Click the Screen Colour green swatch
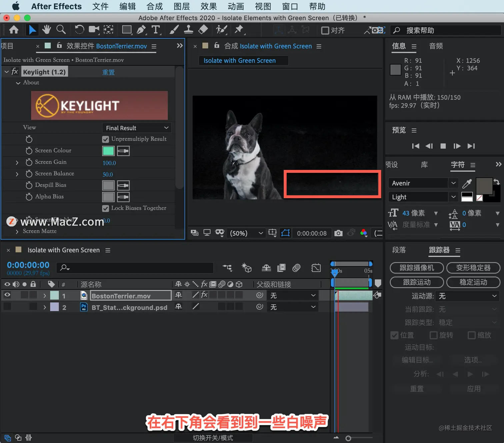504x443 pixels. tap(108, 151)
